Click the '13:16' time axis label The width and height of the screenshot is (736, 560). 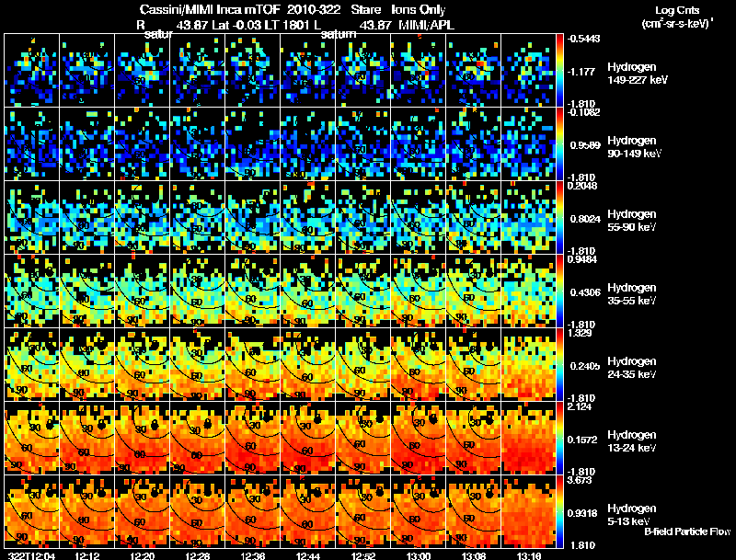528,555
